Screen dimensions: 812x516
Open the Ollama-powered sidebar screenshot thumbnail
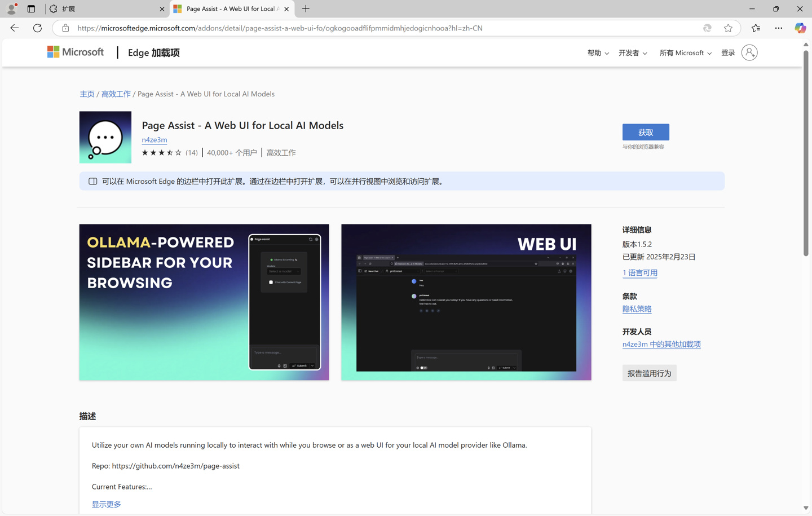204,302
